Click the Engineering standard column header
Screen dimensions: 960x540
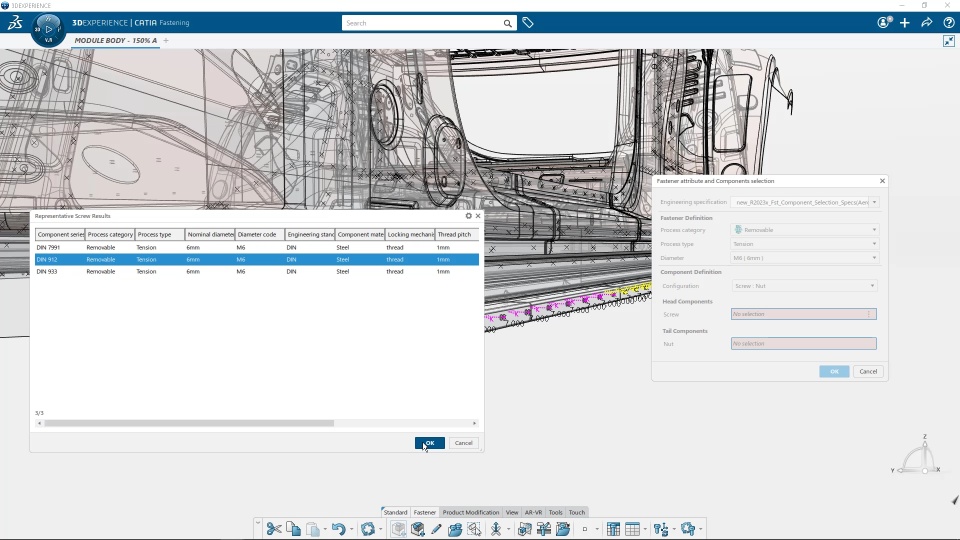click(310, 234)
